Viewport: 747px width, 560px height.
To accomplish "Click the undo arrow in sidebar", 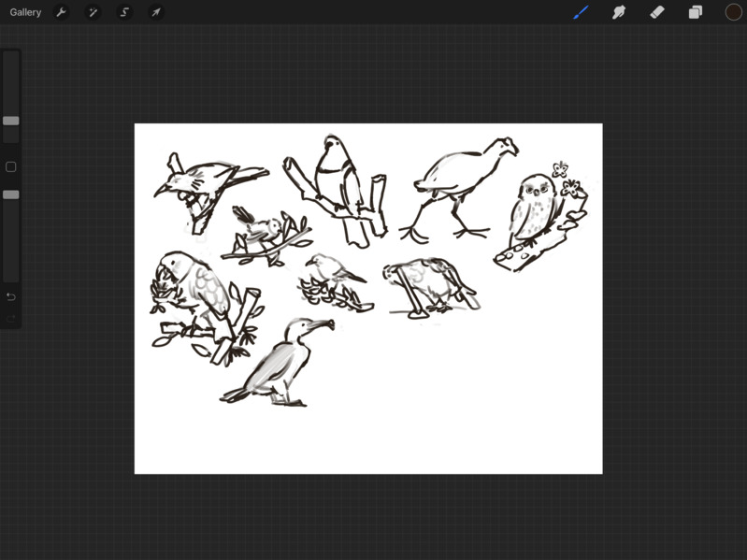I will point(11,297).
